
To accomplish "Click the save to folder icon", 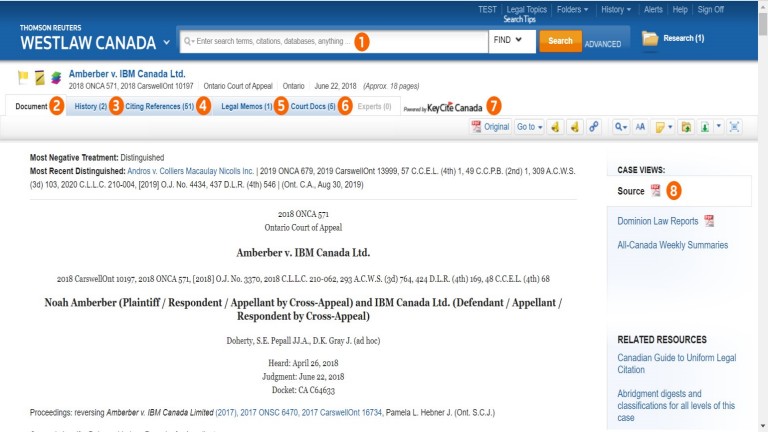I will [x=686, y=127].
